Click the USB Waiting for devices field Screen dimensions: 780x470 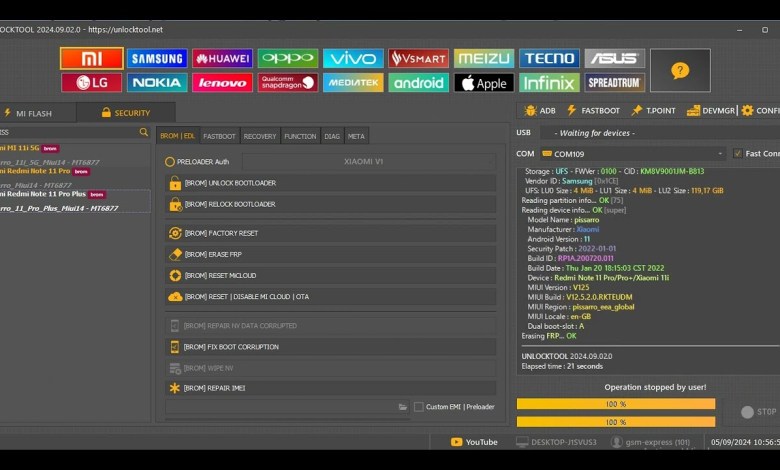pyautogui.click(x=660, y=133)
